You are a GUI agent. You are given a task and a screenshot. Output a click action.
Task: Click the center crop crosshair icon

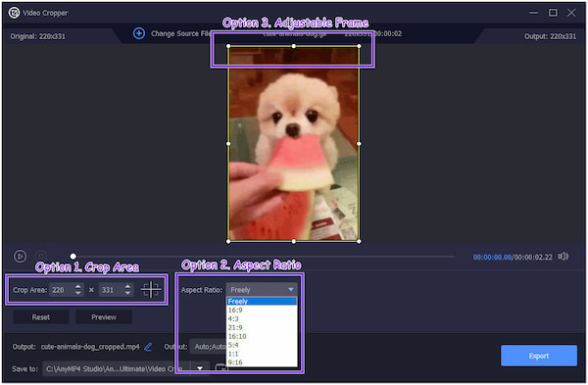[151, 289]
